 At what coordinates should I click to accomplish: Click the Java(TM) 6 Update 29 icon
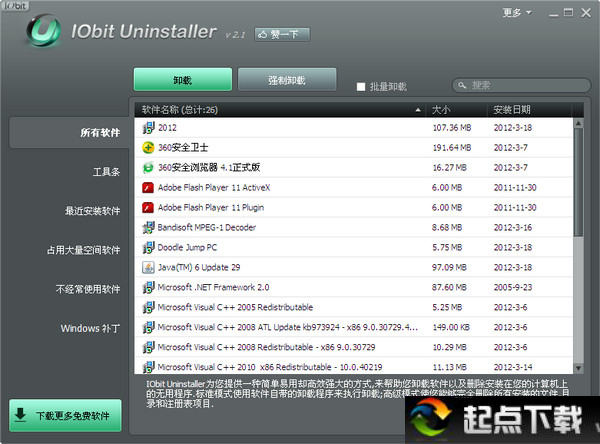coord(148,267)
